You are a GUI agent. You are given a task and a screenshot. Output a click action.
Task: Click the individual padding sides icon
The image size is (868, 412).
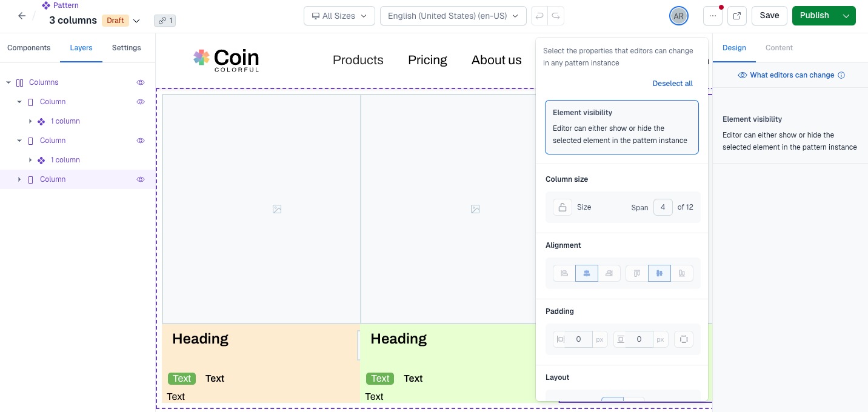coord(684,339)
